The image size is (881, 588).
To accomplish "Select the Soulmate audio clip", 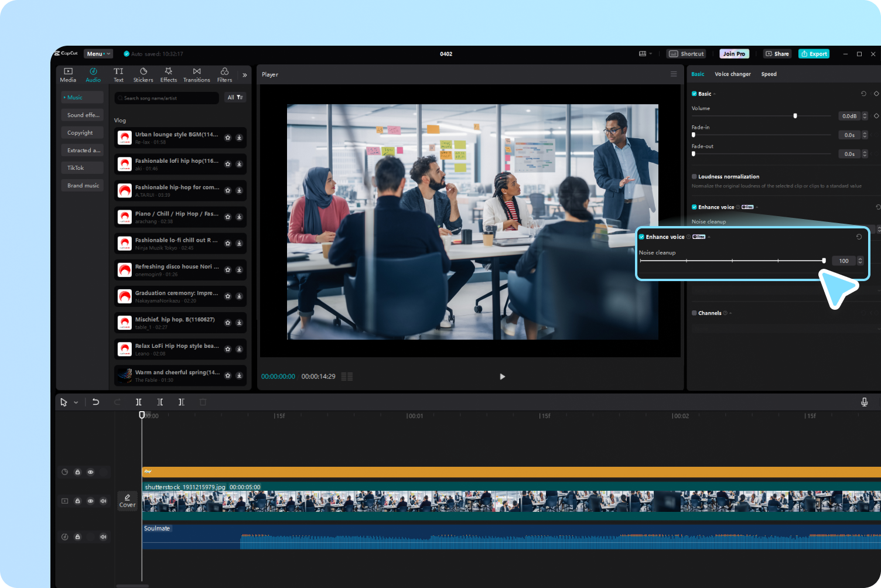I will coord(511,537).
